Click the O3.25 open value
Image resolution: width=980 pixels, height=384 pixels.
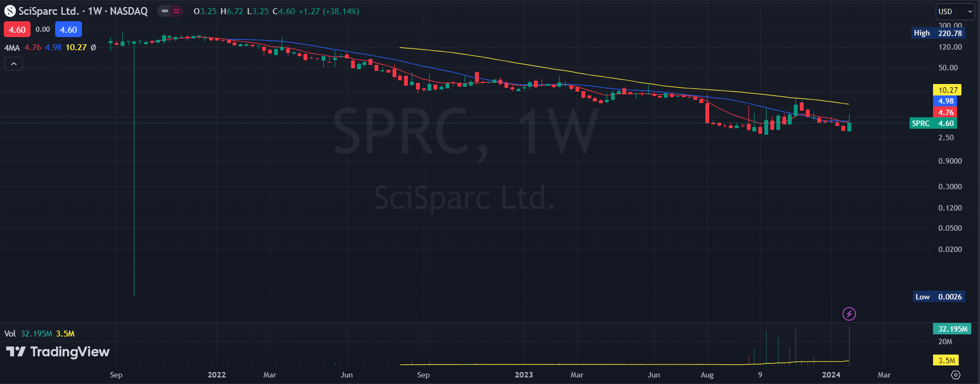tap(205, 11)
